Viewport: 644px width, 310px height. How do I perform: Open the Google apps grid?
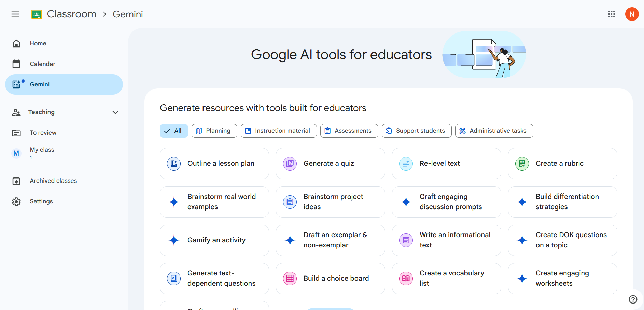[x=611, y=14]
